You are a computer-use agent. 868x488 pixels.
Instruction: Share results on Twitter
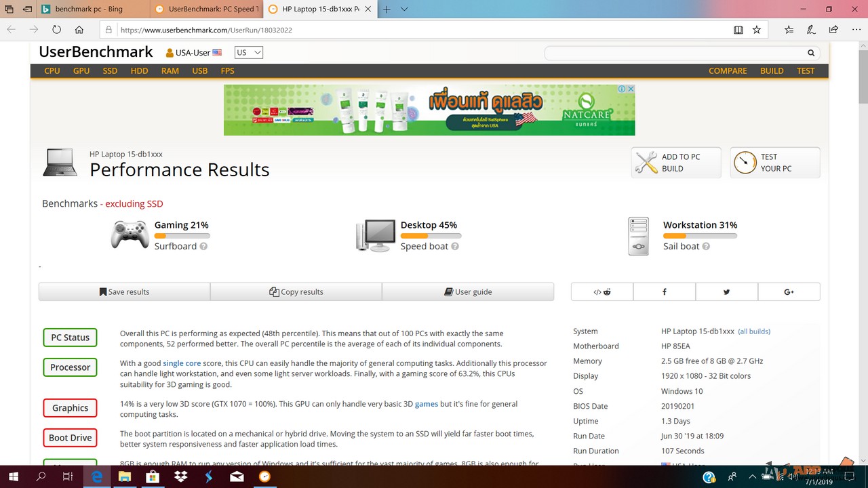727,292
